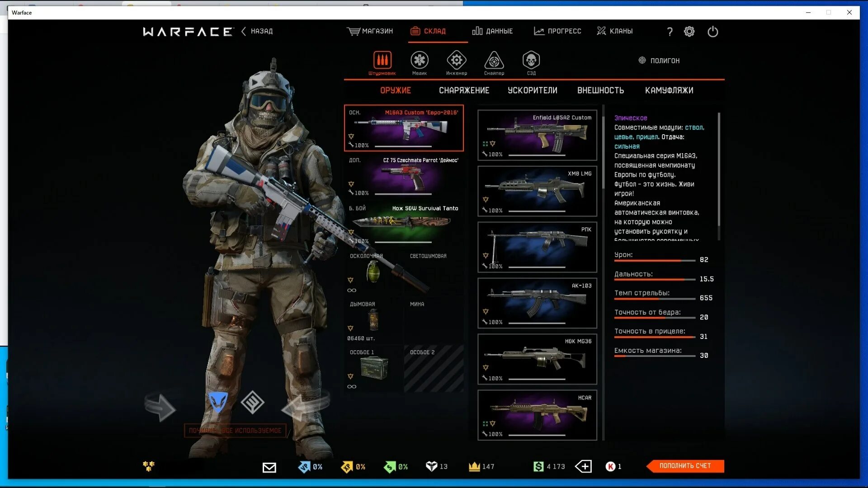
Task: Select the Инженер class icon
Action: point(457,60)
